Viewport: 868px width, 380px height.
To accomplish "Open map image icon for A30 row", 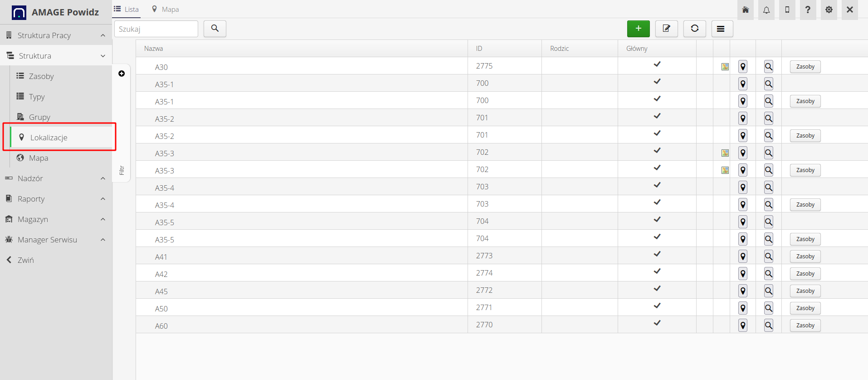I will tap(725, 67).
